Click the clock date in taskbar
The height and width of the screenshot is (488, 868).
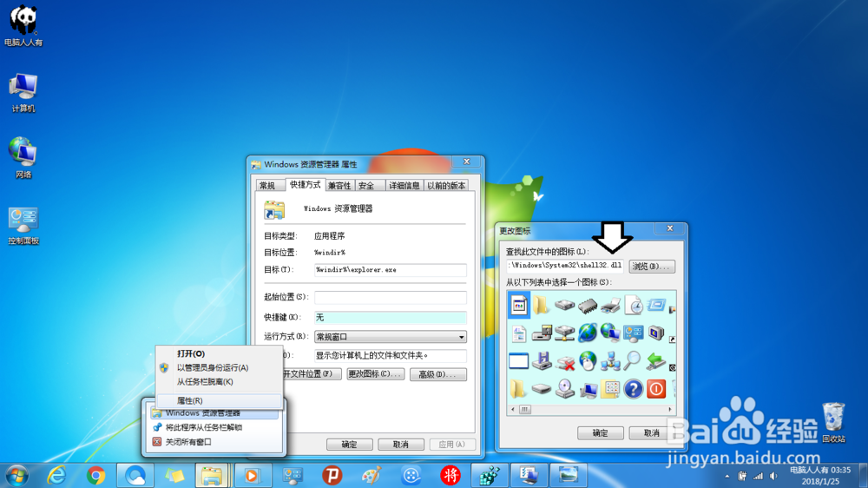[x=820, y=481]
